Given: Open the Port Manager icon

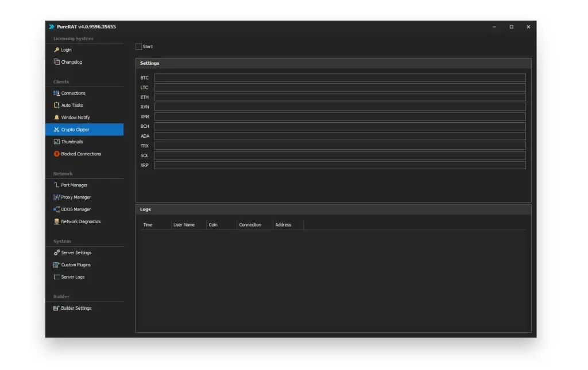Looking at the screenshot, I should [x=56, y=185].
